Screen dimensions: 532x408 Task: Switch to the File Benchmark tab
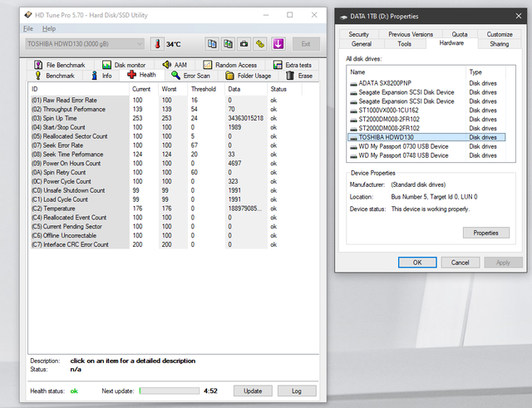pos(60,65)
